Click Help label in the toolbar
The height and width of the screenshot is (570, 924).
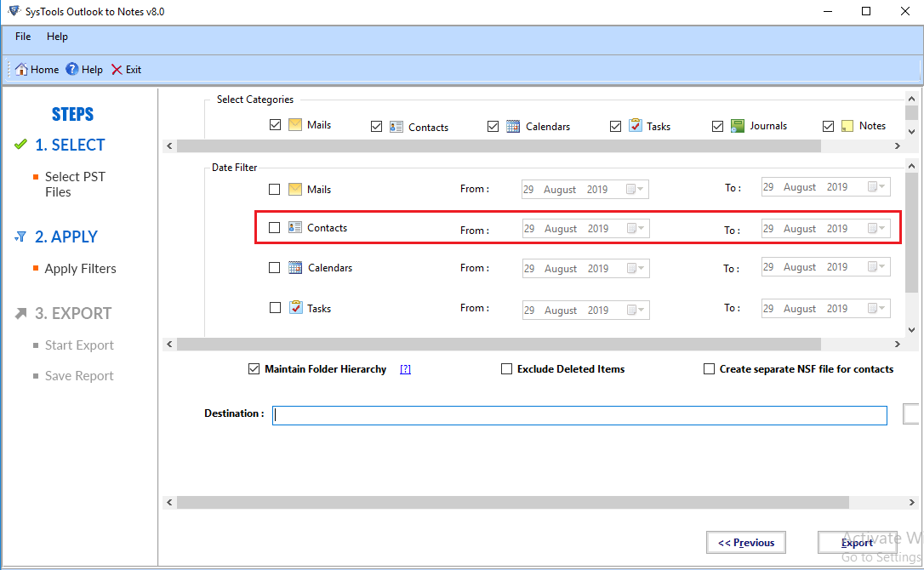point(92,70)
